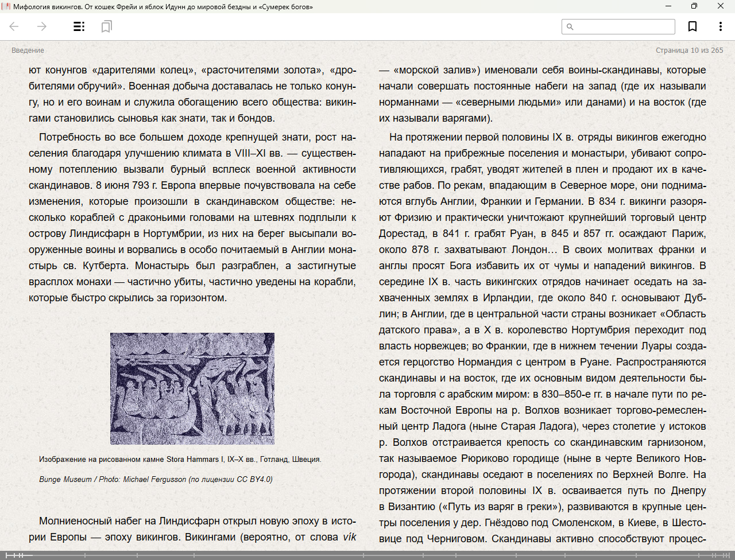
Task: Open the three-dot more options menu
Action: point(720,26)
